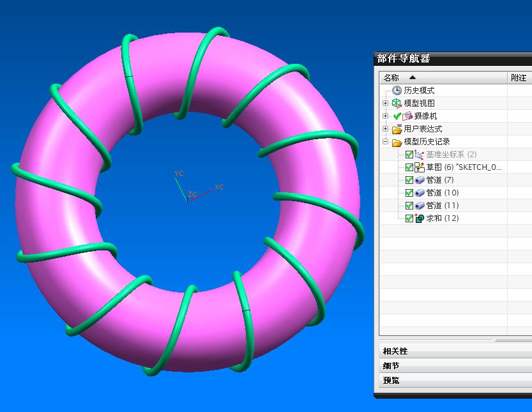The image size is (532, 412).
Task: Uncheck the 管道 (11) checkbox
Action: click(x=409, y=206)
